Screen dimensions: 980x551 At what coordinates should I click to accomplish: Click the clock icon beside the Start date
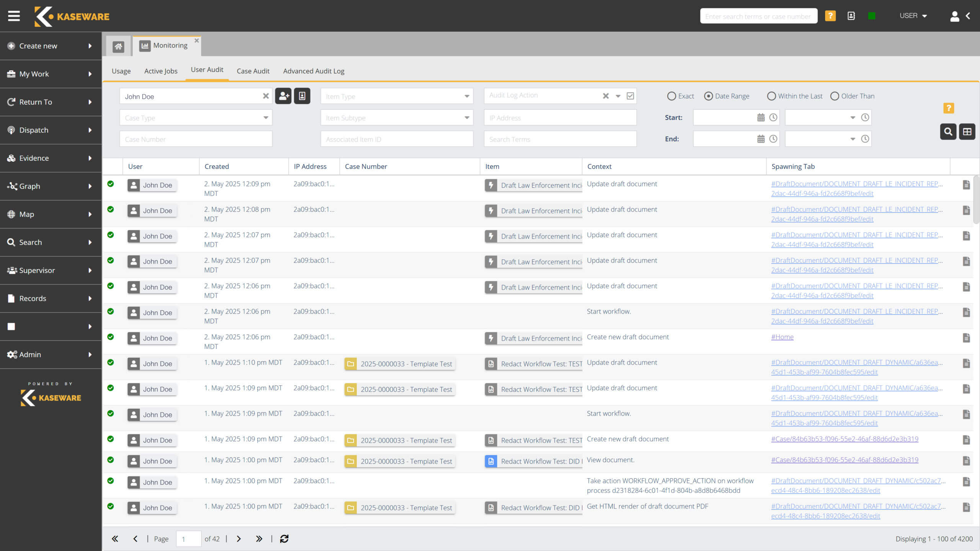pyautogui.click(x=773, y=117)
